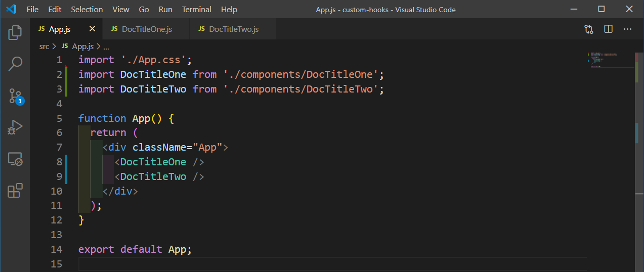The height and width of the screenshot is (272, 644).
Task: Click DocTitleOne identifier on line 2
Action: click(x=153, y=74)
